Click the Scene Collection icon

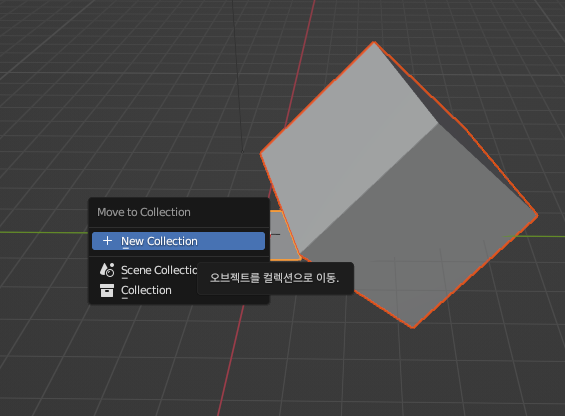point(107,270)
